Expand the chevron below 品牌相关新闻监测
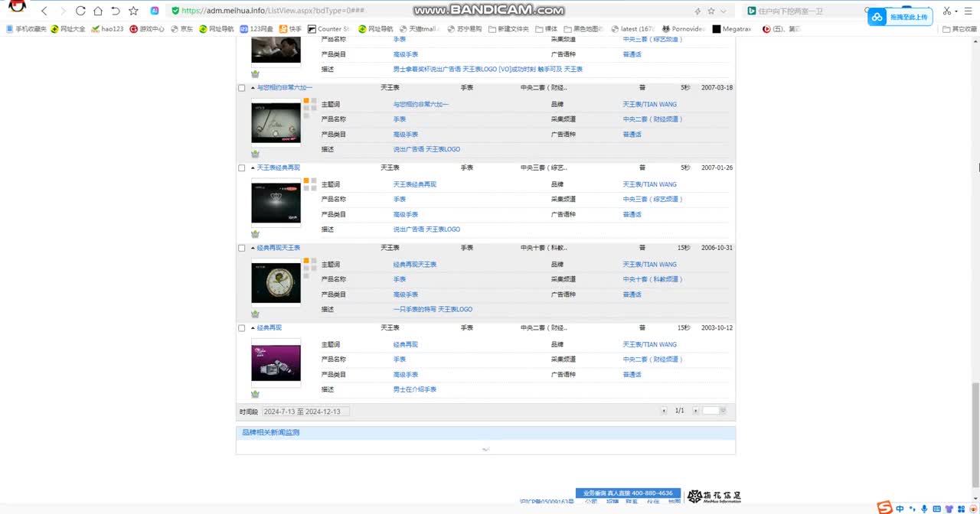This screenshot has width=980, height=514. click(485, 449)
